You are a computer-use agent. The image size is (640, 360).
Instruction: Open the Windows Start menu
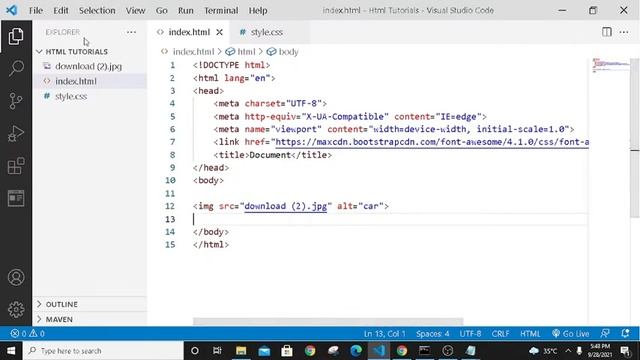(x=11, y=351)
